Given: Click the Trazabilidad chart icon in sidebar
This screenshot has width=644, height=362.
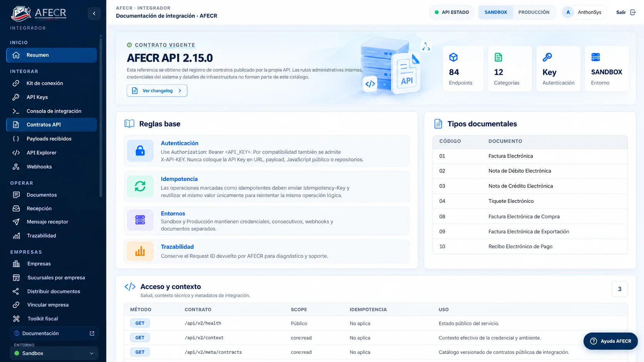Looking at the screenshot, I should 16,236.
